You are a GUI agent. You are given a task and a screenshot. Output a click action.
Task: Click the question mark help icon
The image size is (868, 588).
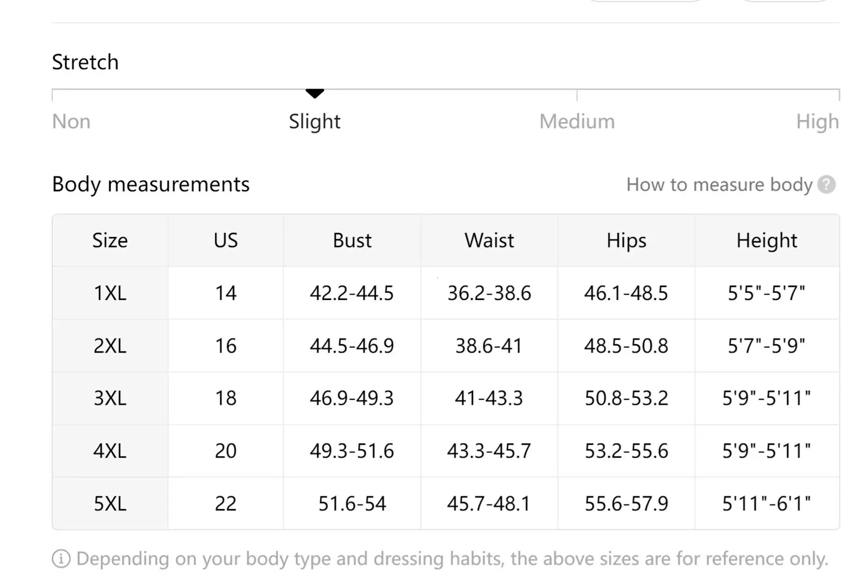826,184
